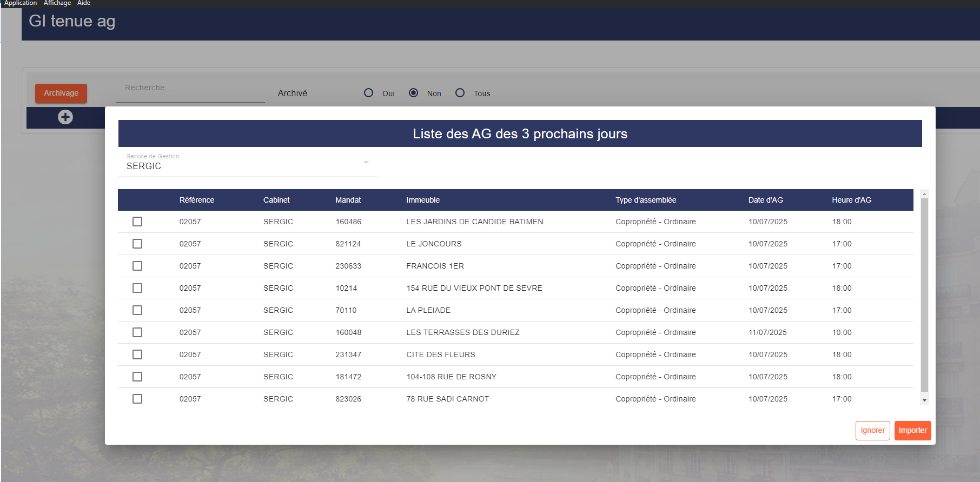Screen dimensions: 980x482
Task: Tick the LA PLEIADE row checkbox
Action: point(137,310)
